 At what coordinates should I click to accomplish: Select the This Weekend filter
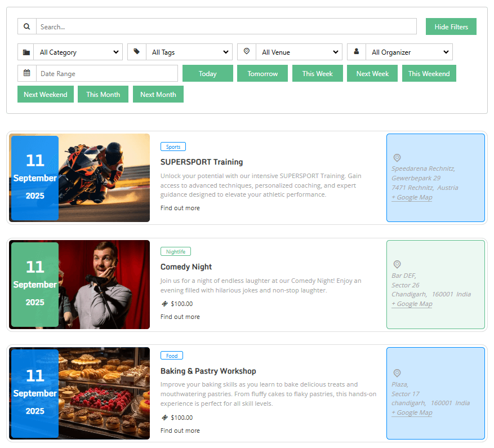tap(429, 74)
